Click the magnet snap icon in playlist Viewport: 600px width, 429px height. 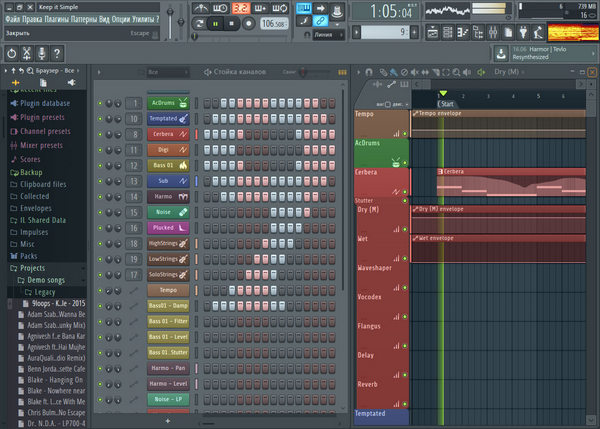click(x=369, y=72)
